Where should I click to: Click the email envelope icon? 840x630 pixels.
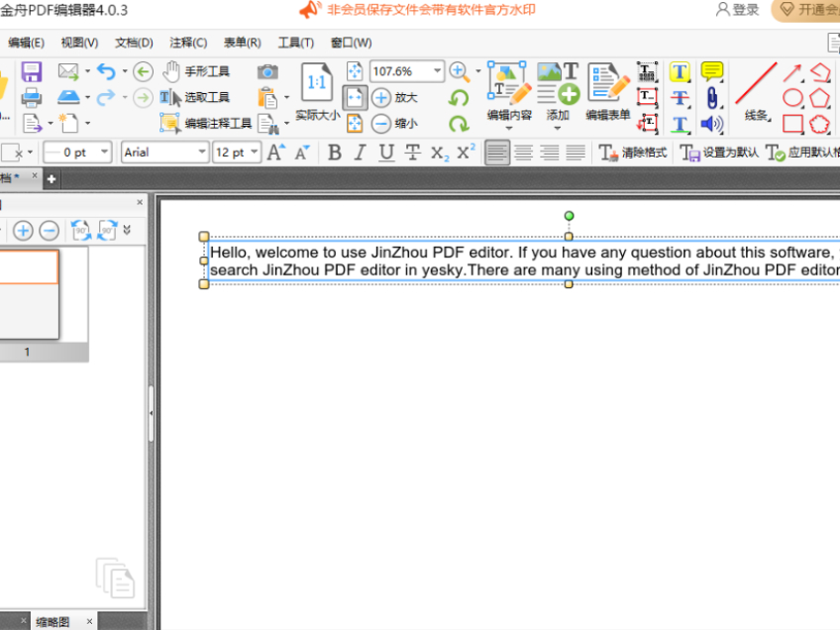(68, 70)
